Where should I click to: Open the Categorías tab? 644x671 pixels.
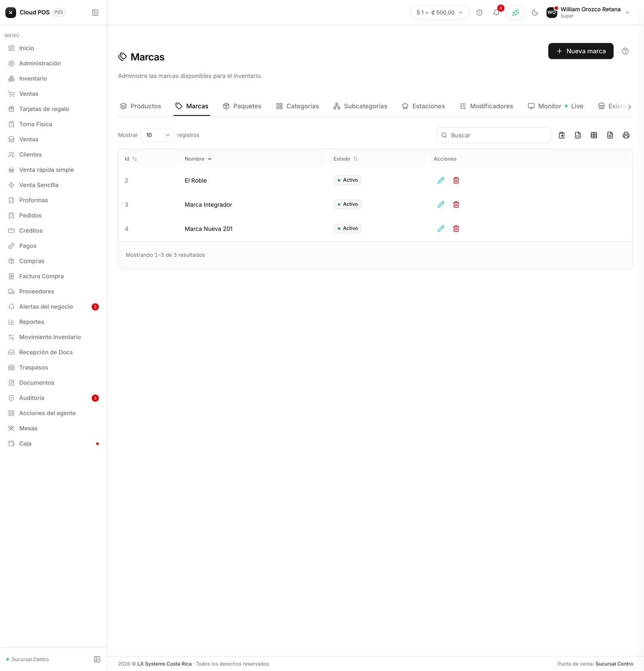click(x=297, y=106)
